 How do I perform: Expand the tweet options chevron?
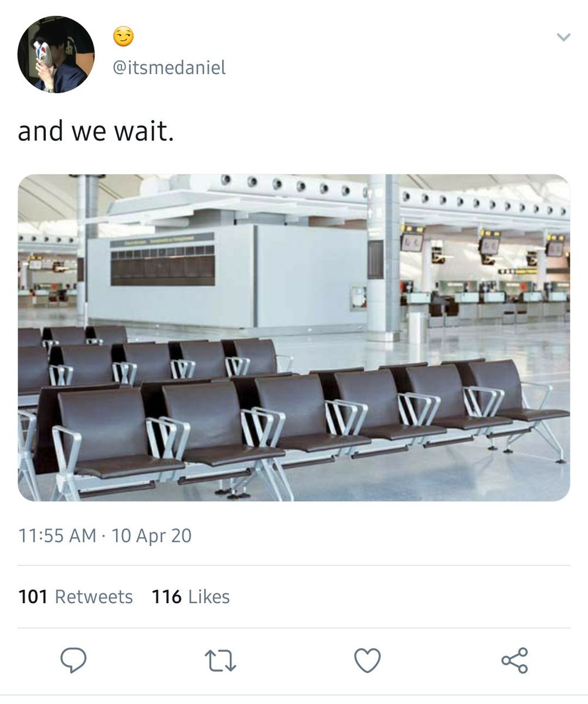click(x=563, y=38)
